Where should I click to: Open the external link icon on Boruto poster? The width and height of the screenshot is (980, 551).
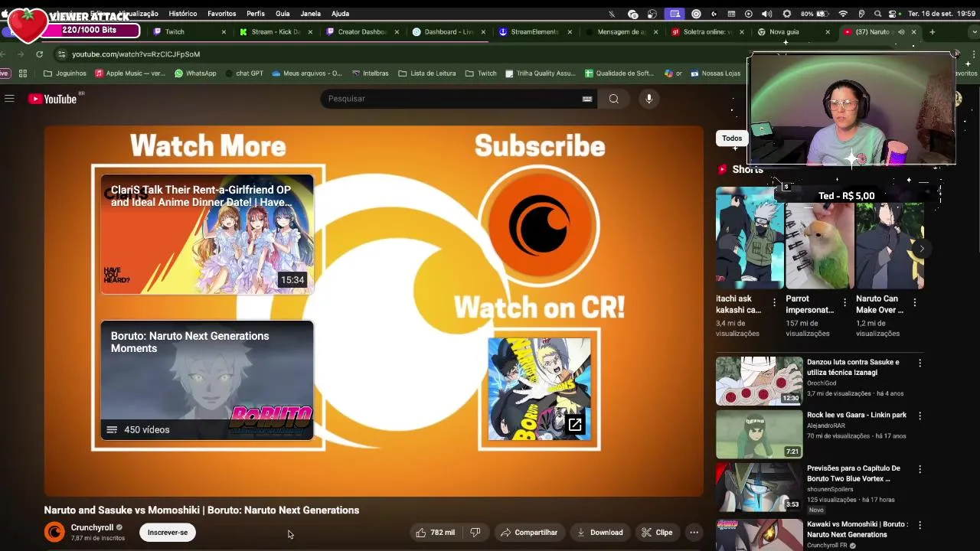click(575, 425)
